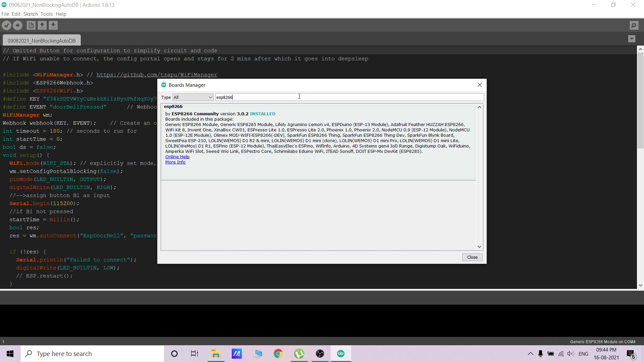Image resolution: width=644 pixels, height=362 pixels.
Task: Click the Save sketch icon
Action: point(53,25)
